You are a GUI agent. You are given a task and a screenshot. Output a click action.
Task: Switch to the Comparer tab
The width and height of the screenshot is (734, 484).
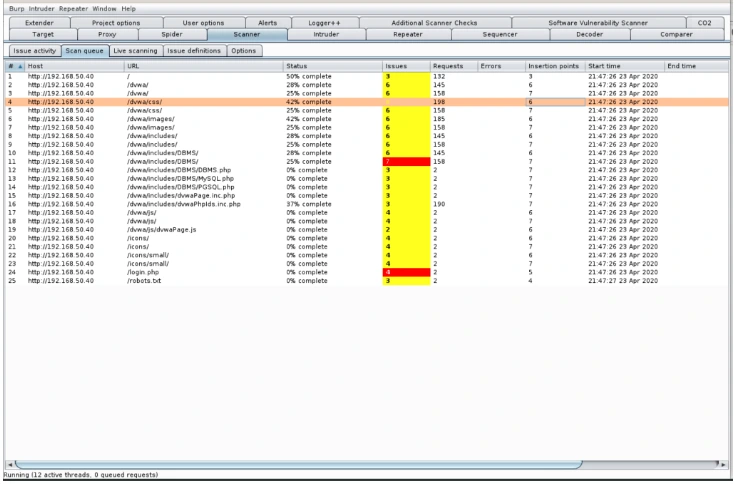click(676, 34)
